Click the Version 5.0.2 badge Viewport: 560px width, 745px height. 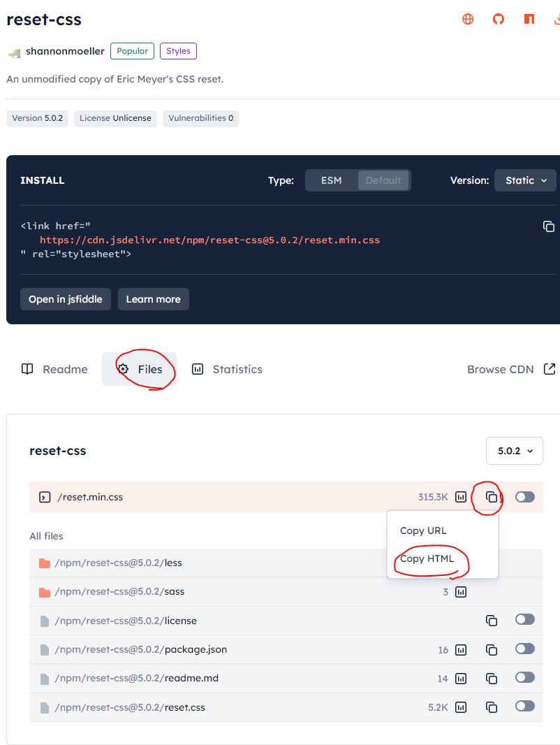(x=38, y=118)
